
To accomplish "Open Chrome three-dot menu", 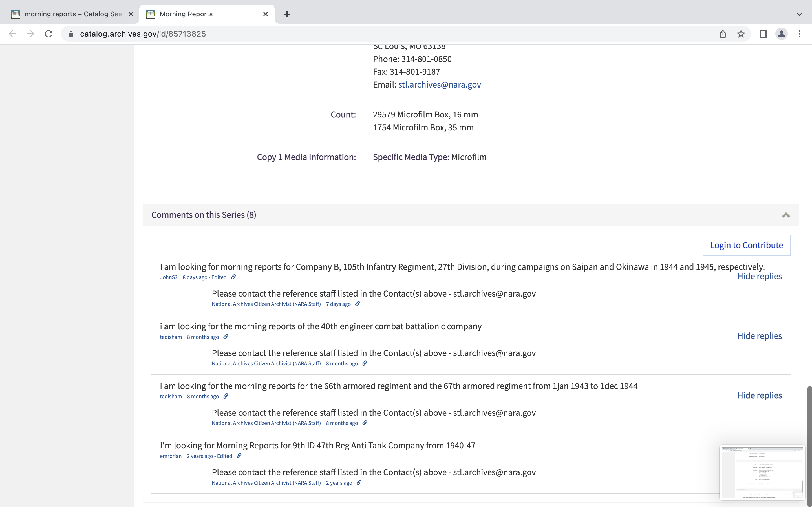I will (799, 34).
